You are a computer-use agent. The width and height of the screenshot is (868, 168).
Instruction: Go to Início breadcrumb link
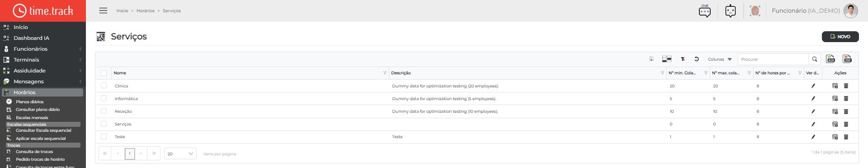pos(122,11)
